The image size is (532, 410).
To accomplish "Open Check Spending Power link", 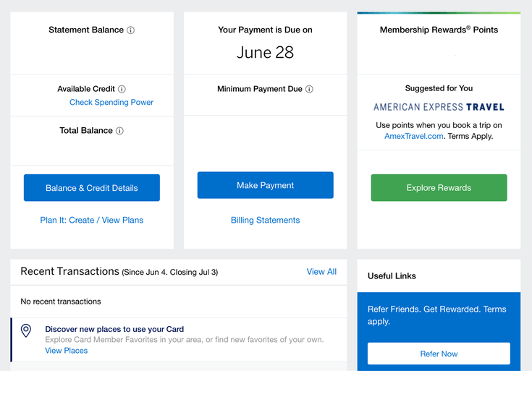I will tap(111, 103).
